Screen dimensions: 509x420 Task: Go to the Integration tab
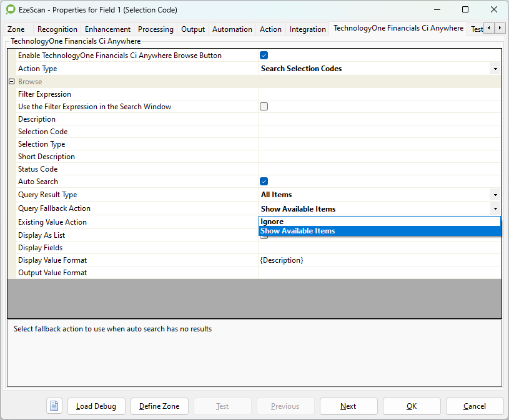coord(307,29)
